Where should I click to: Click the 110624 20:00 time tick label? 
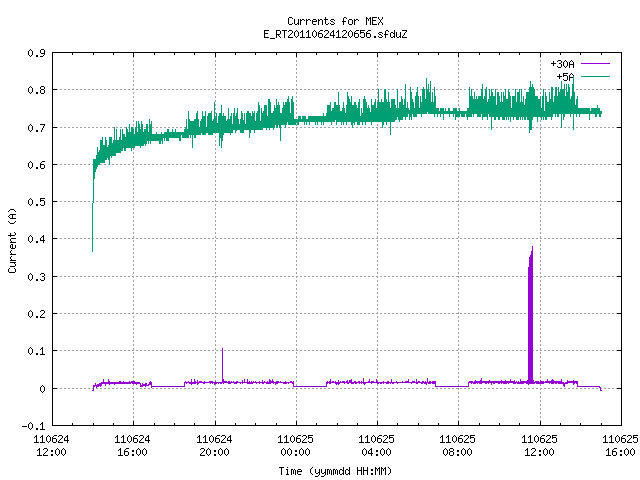214,446
